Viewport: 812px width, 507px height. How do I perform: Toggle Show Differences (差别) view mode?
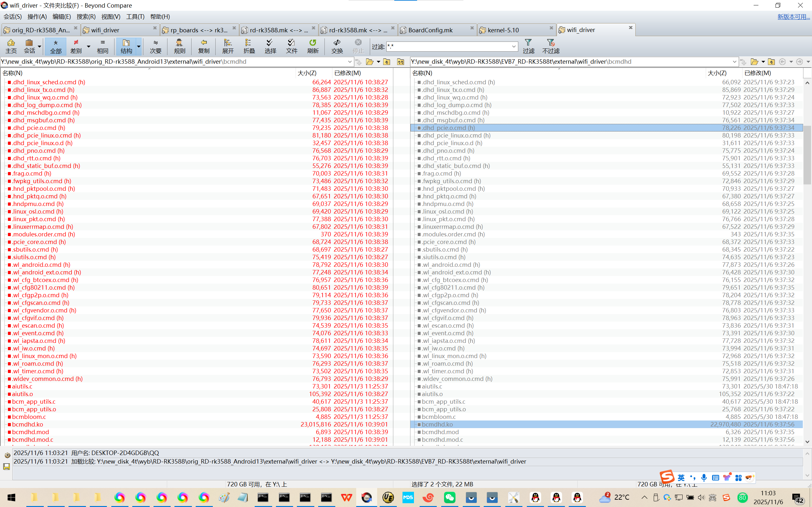76,46
